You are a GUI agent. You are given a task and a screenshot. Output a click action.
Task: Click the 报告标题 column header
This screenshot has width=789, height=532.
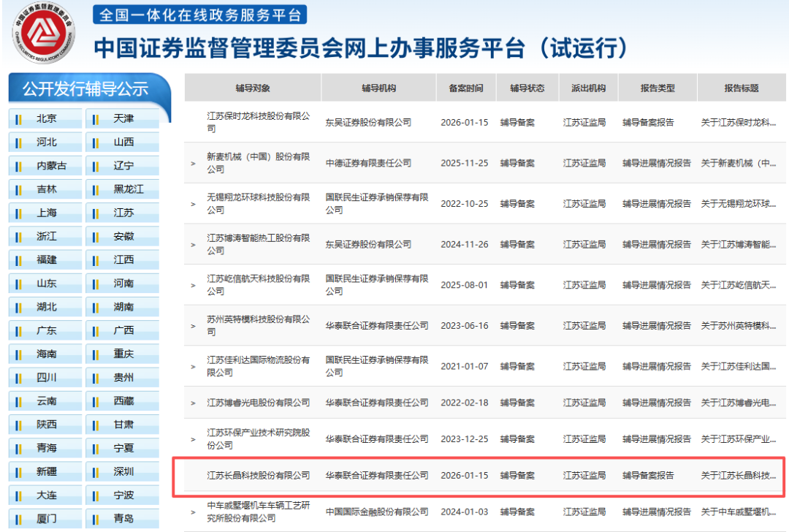pyautogui.click(x=742, y=88)
